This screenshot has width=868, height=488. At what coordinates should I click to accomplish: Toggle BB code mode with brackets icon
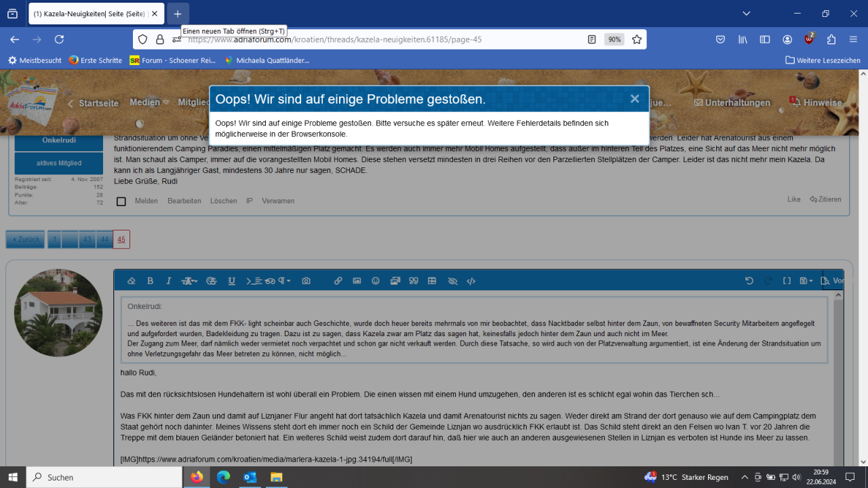[x=787, y=281]
